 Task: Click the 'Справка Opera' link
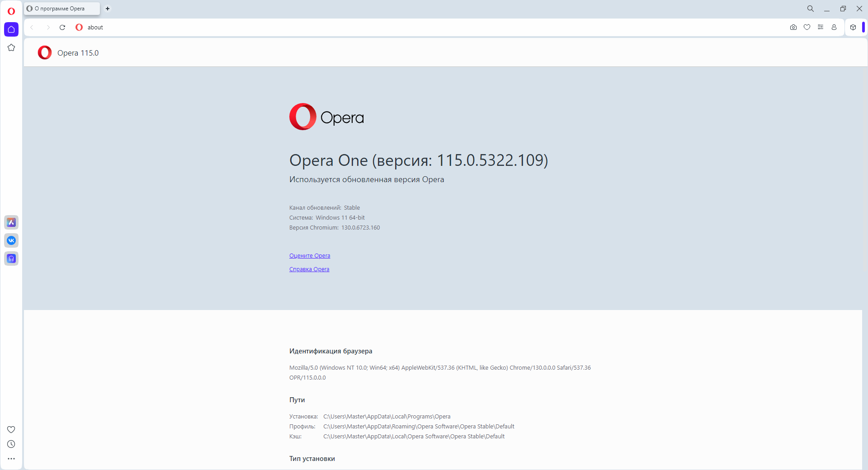tap(309, 269)
